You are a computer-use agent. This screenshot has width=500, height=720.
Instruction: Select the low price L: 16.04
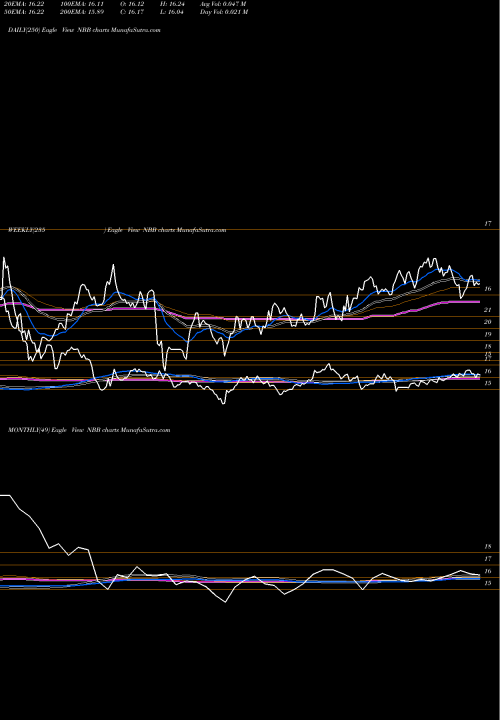click(172, 12)
